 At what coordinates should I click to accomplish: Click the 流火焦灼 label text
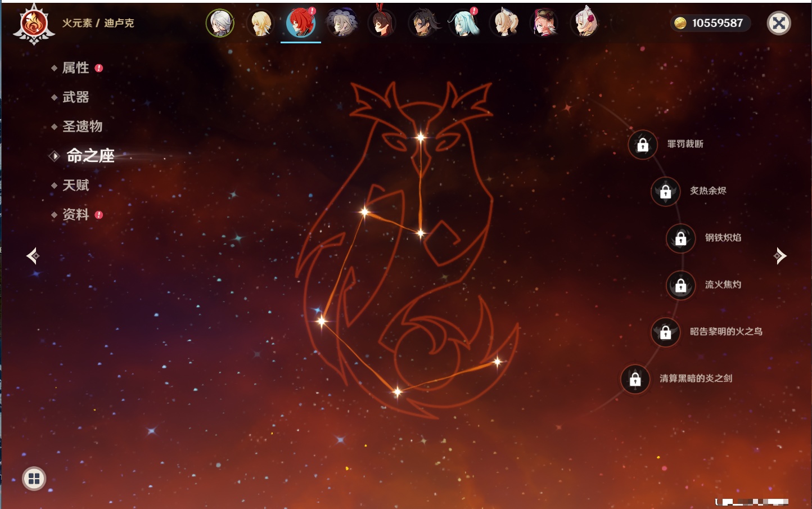coord(723,285)
